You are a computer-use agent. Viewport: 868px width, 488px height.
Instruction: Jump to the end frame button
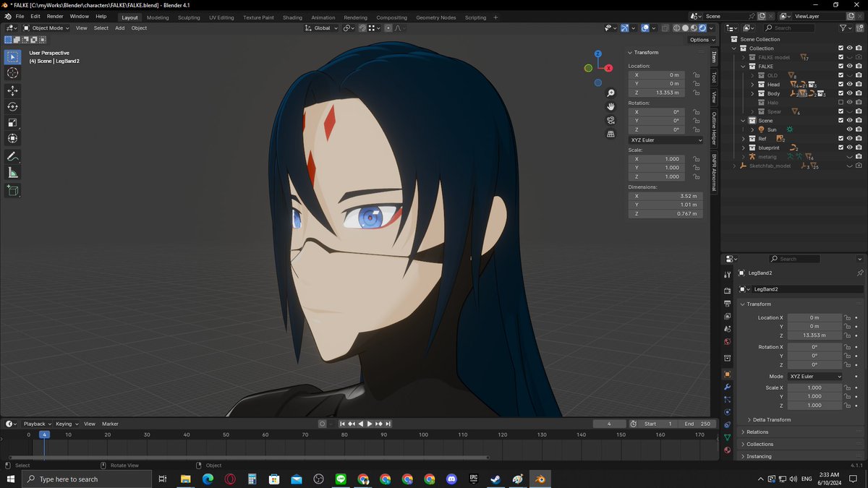click(x=388, y=424)
